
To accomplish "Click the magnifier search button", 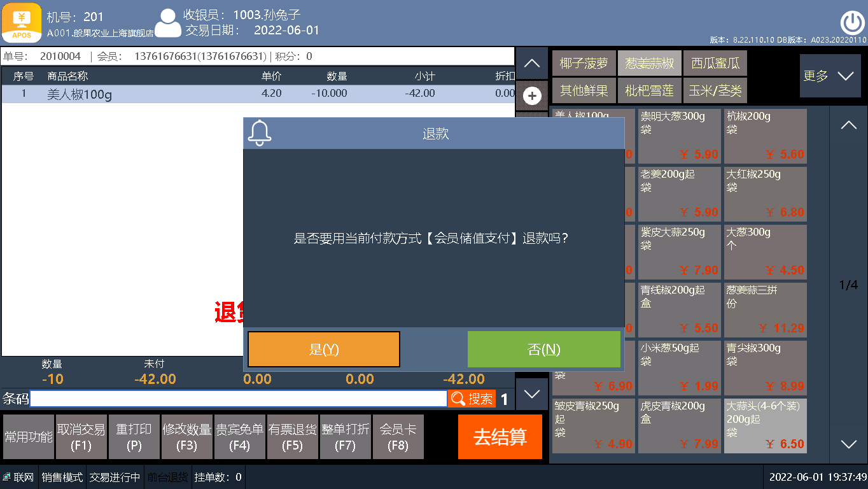I will point(472,399).
